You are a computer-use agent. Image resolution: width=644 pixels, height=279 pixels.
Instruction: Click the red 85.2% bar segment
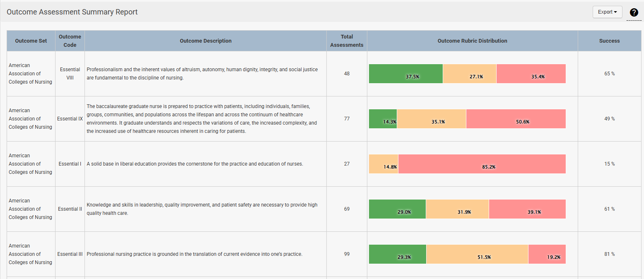(x=482, y=164)
